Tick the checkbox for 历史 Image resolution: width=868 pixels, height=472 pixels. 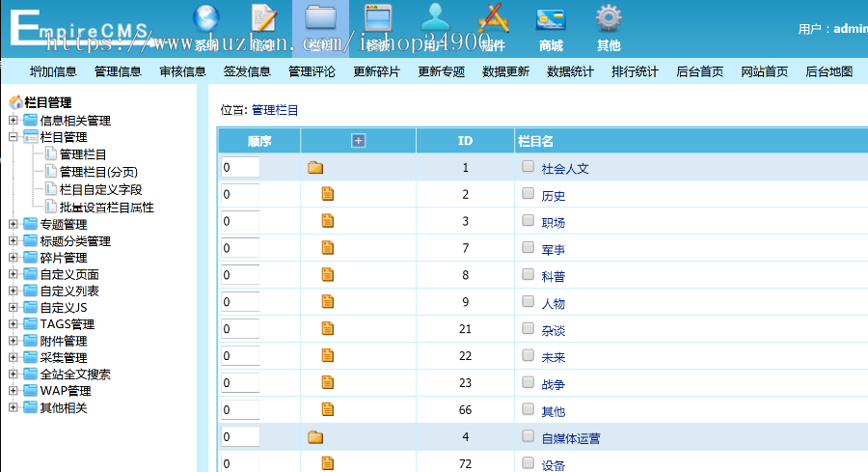(x=529, y=193)
